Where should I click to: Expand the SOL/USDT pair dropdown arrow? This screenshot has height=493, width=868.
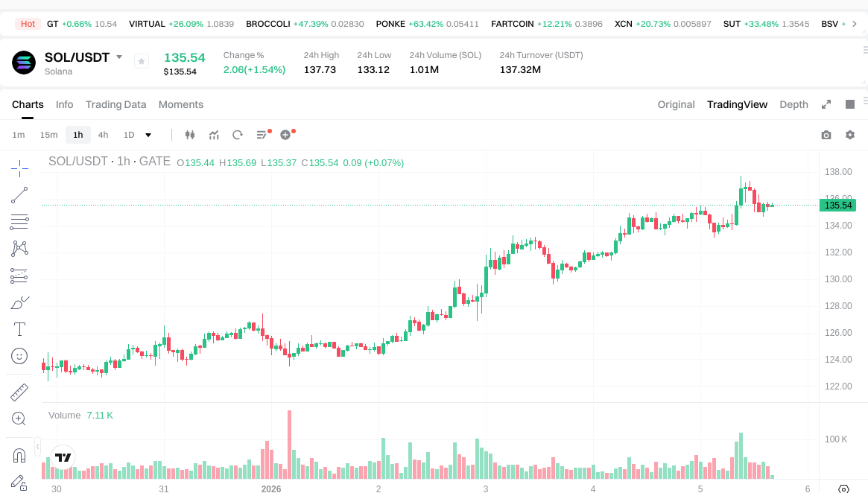tap(119, 57)
